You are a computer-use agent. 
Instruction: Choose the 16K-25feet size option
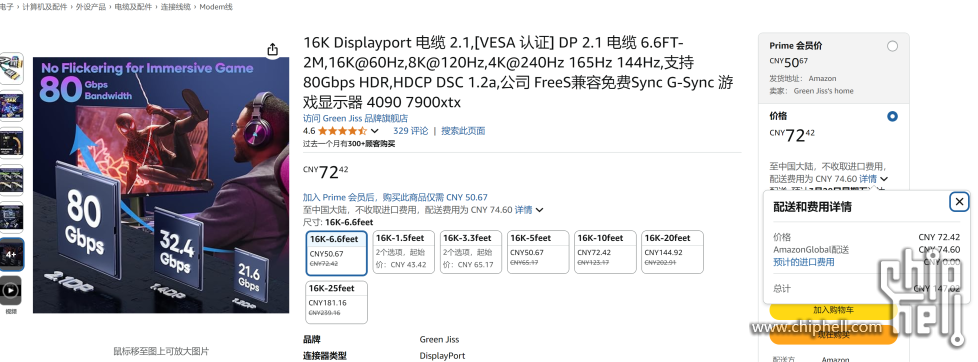(337, 303)
